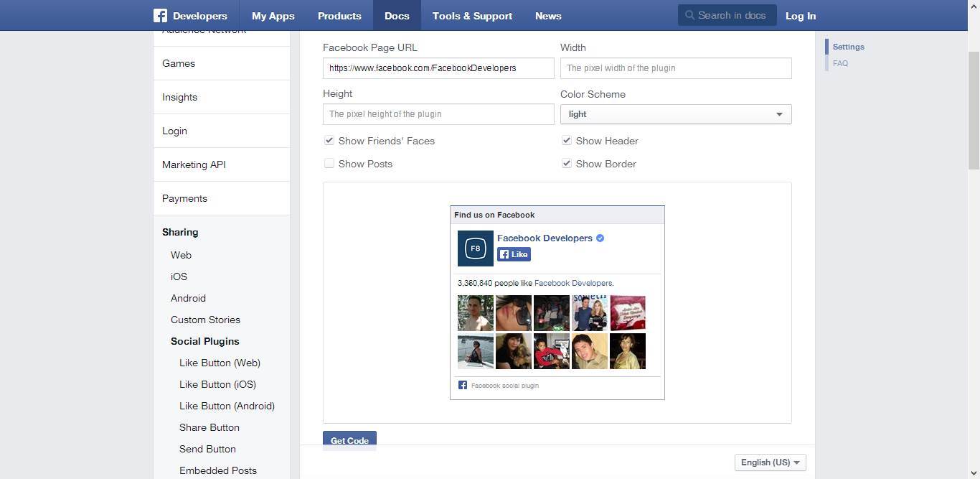Click the search magnifier icon
Screen dimensions: 980x479
click(689, 15)
